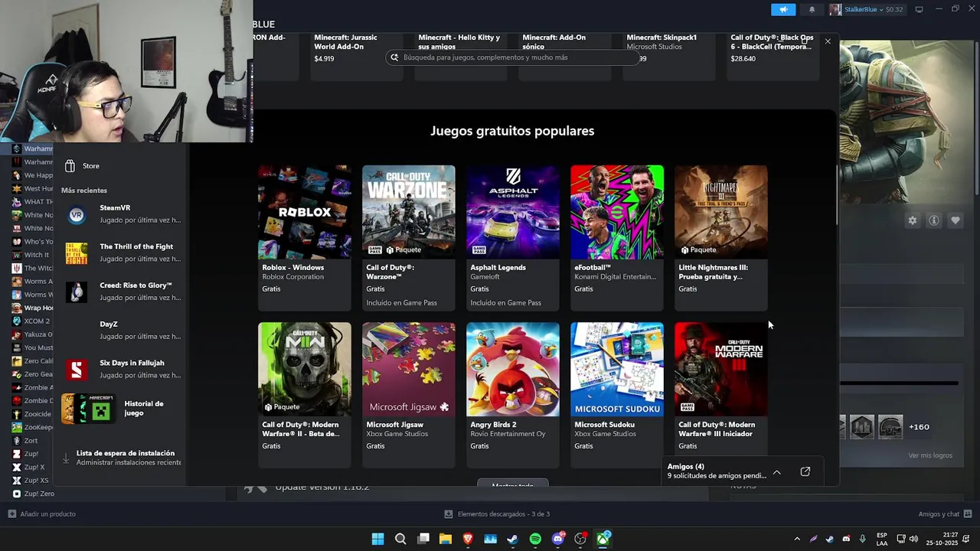The height and width of the screenshot is (551, 980).
Task: Open eFootball game card
Action: coord(617,238)
